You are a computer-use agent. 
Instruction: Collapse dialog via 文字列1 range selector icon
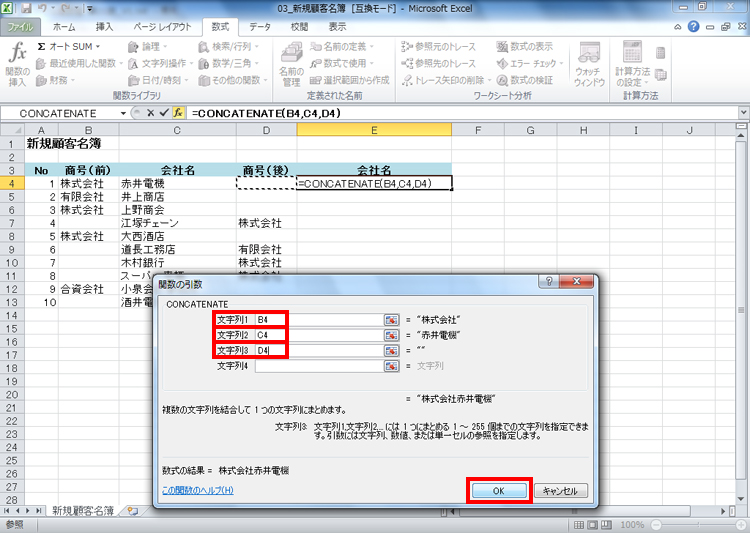click(391, 320)
